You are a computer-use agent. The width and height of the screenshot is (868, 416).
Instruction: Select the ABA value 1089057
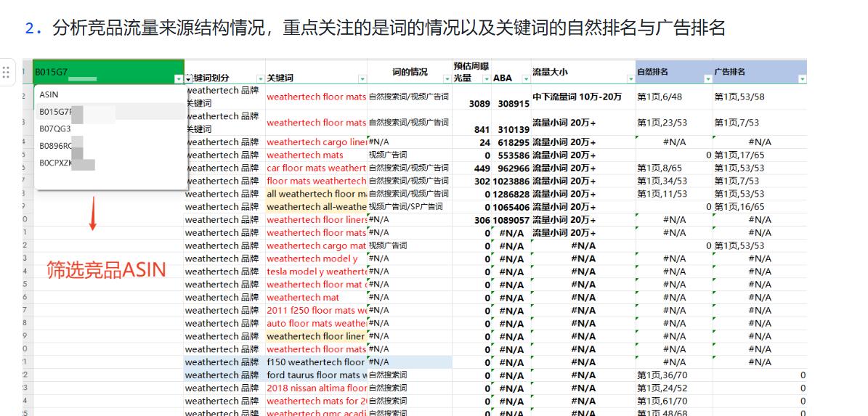pyautogui.click(x=511, y=220)
